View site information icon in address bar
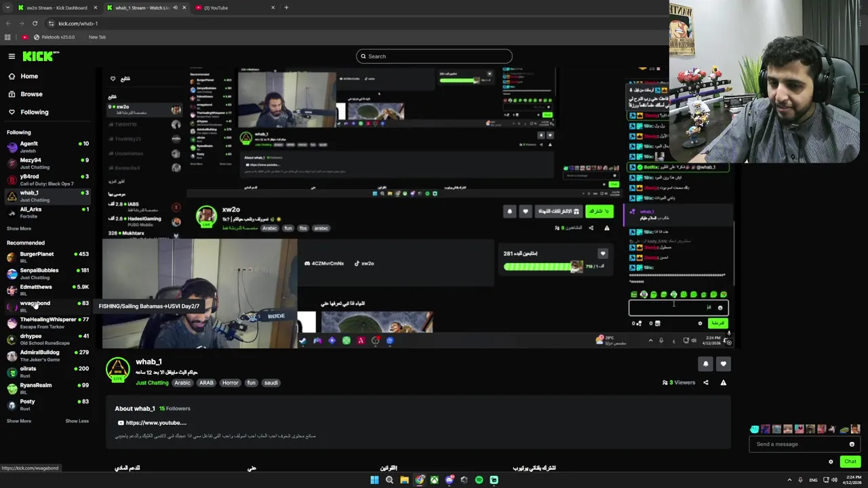 51,23
